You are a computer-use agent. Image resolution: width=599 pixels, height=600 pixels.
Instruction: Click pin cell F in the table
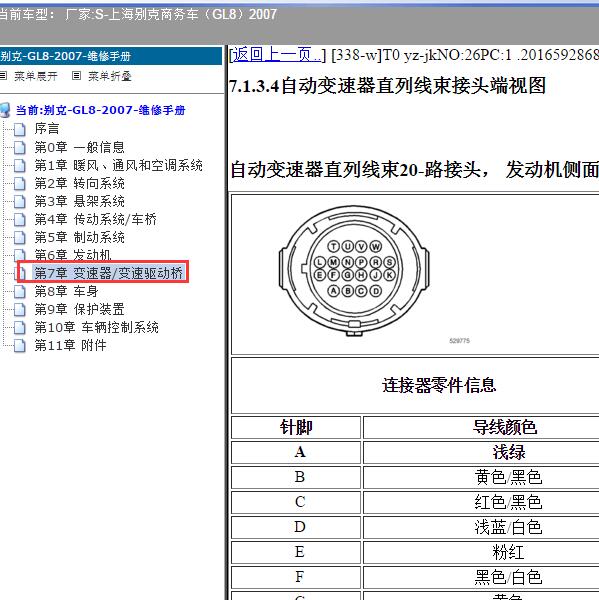pos(296,577)
